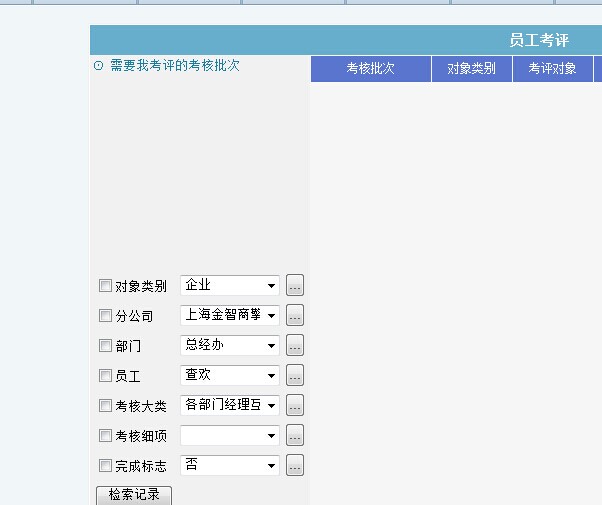Check the 完成标志 checkbox

pyautogui.click(x=106, y=466)
